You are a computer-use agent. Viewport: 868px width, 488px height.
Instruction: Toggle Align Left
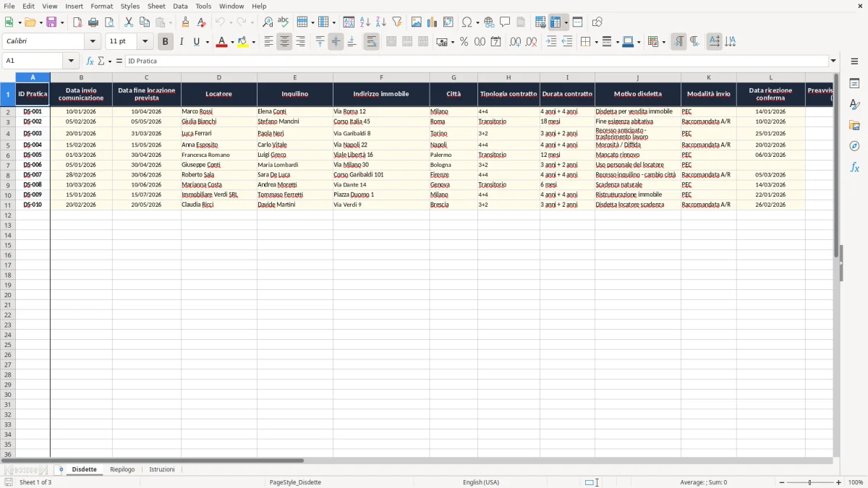[x=268, y=42]
